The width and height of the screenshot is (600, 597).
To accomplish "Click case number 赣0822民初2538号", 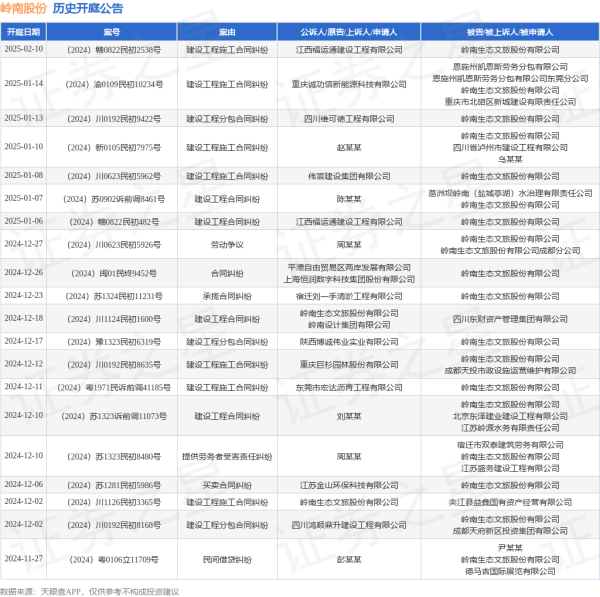I will [x=114, y=50].
